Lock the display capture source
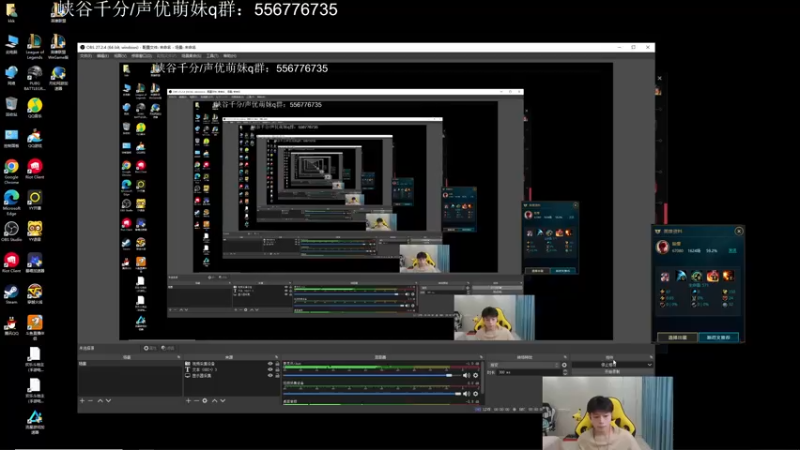This screenshot has width=800, height=450. coord(278,376)
